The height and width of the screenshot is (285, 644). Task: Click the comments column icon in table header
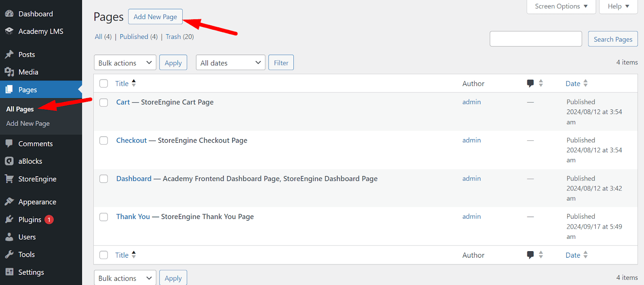tap(530, 84)
